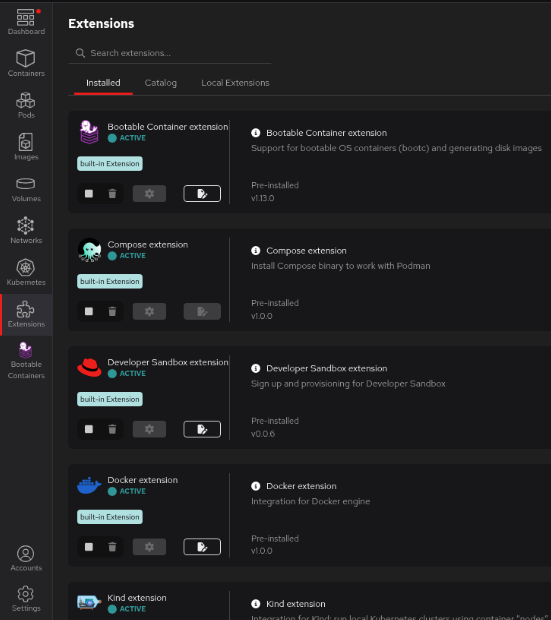Delete the Docker extension trash icon
This screenshot has height=620, width=551.
tap(112, 547)
